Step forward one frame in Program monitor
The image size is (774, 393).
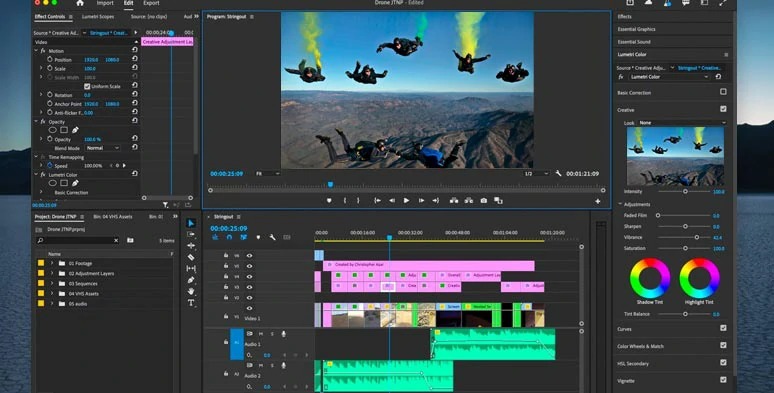[421, 200]
